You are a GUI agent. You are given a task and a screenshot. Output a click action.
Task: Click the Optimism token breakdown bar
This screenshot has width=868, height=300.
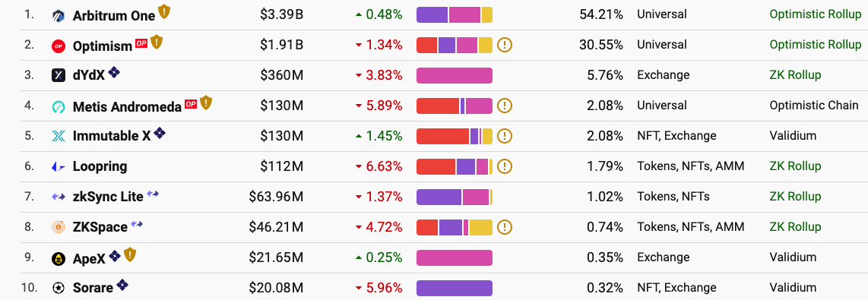click(454, 45)
